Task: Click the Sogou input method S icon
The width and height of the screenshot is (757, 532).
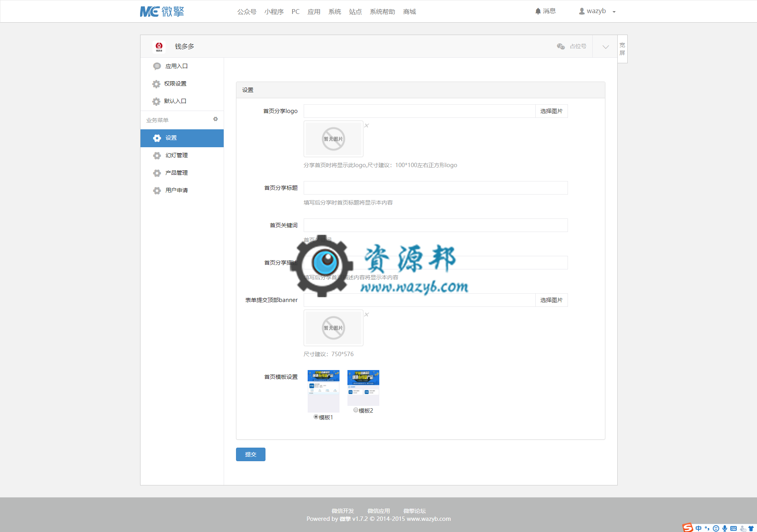Action: pyautogui.click(x=688, y=528)
